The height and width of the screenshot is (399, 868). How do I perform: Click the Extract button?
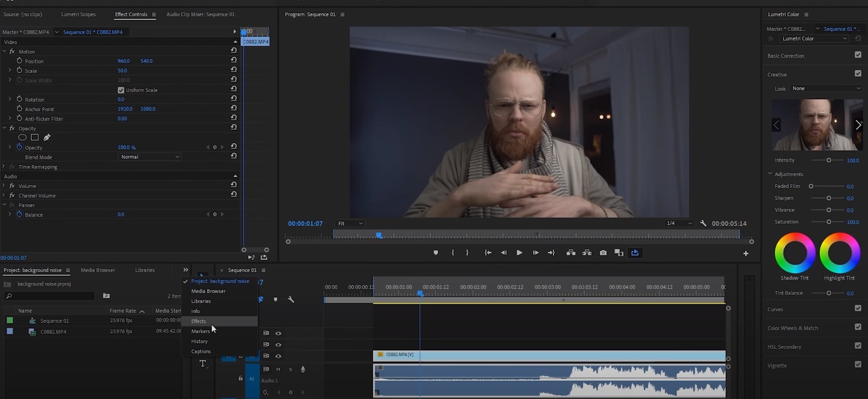pyautogui.click(x=587, y=253)
